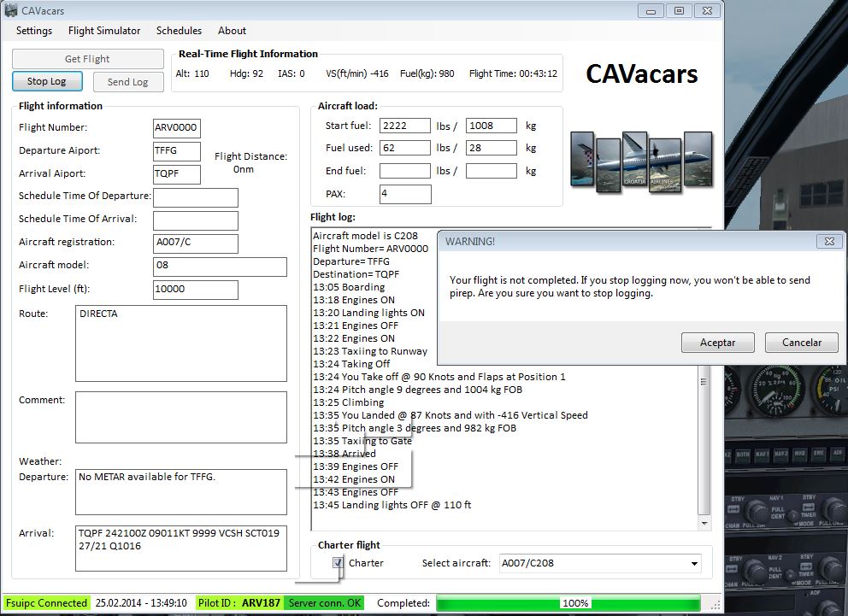This screenshot has height=616, width=848.
Task: Click the Send Log button
Action: [128, 82]
